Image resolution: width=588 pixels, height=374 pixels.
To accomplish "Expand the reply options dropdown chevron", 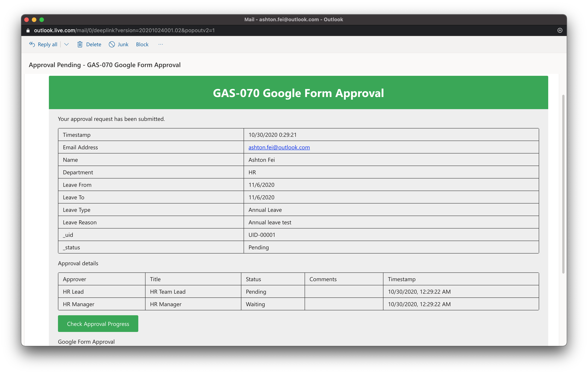I will tap(66, 44).
